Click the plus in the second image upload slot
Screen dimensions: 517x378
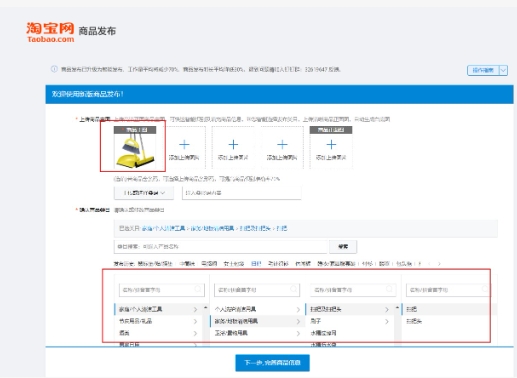click(x=184, y=144)
